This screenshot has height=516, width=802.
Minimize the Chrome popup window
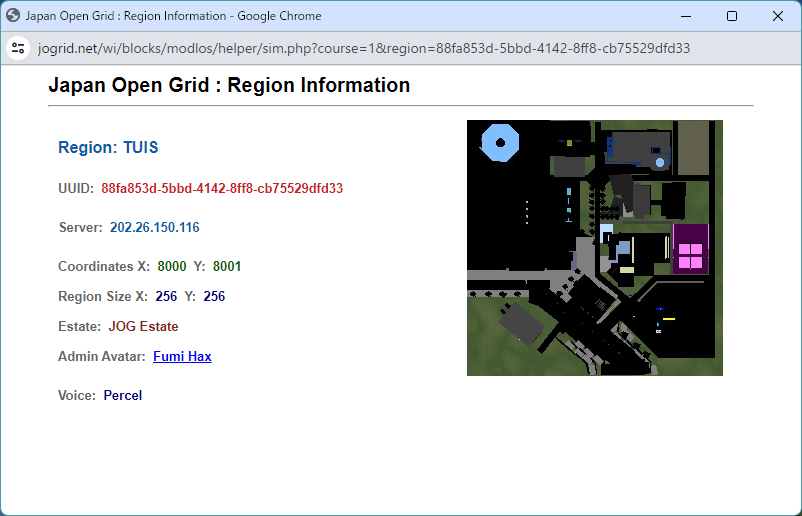tap(686, 16)
